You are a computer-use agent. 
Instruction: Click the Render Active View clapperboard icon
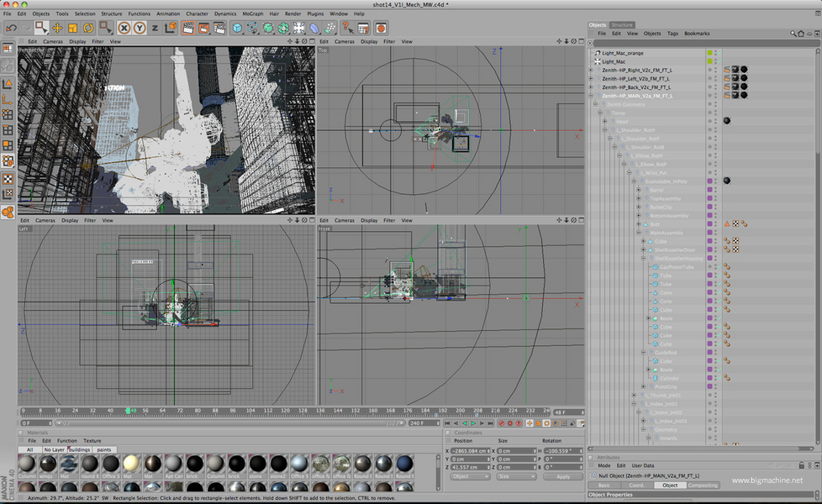click(188, 28)
